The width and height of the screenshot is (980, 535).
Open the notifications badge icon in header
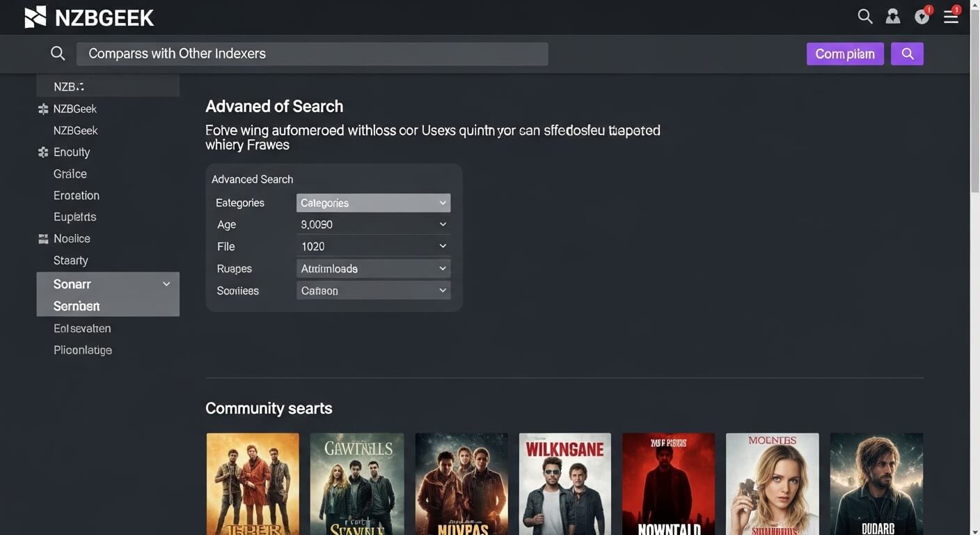922,17
